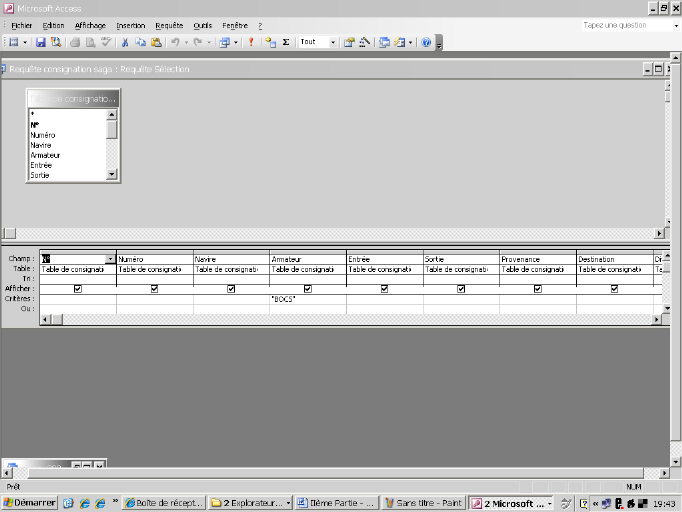Click the Totals sigma icon

point(286,43)
